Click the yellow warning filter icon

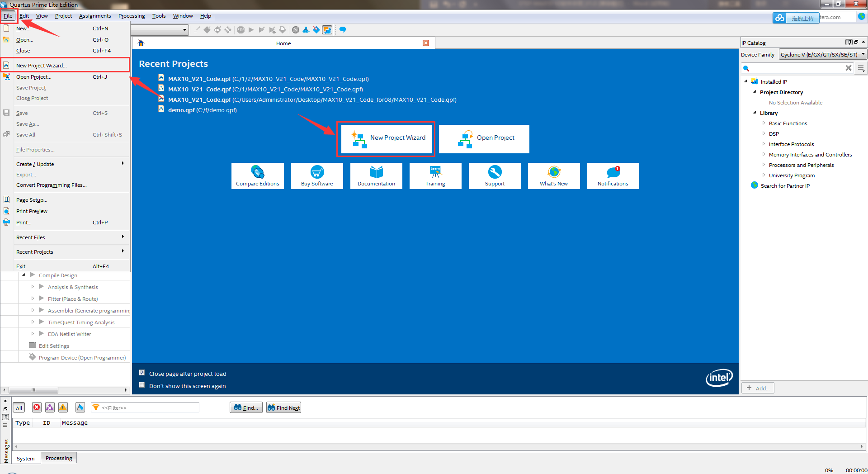click(63, 408)
